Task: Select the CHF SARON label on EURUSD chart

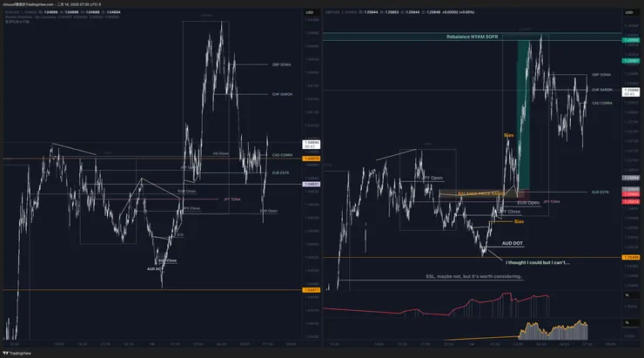Action: [282, 94]
